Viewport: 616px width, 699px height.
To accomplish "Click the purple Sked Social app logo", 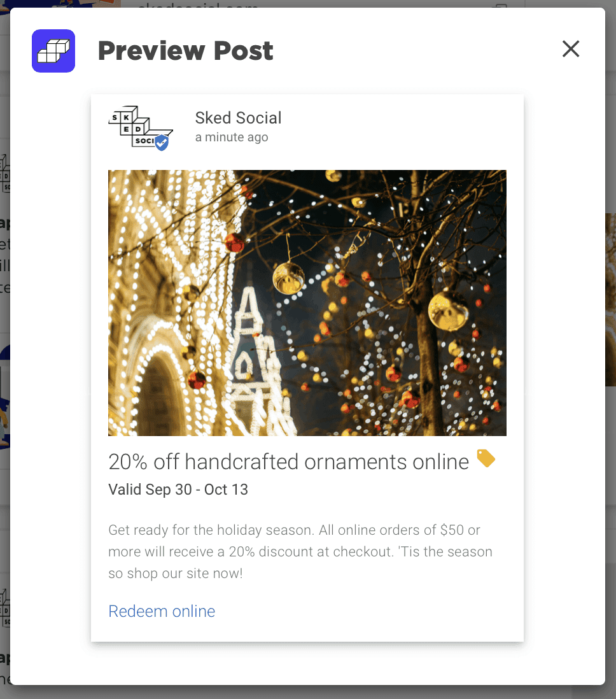I will pyautogui.click(x=53, y=51).
